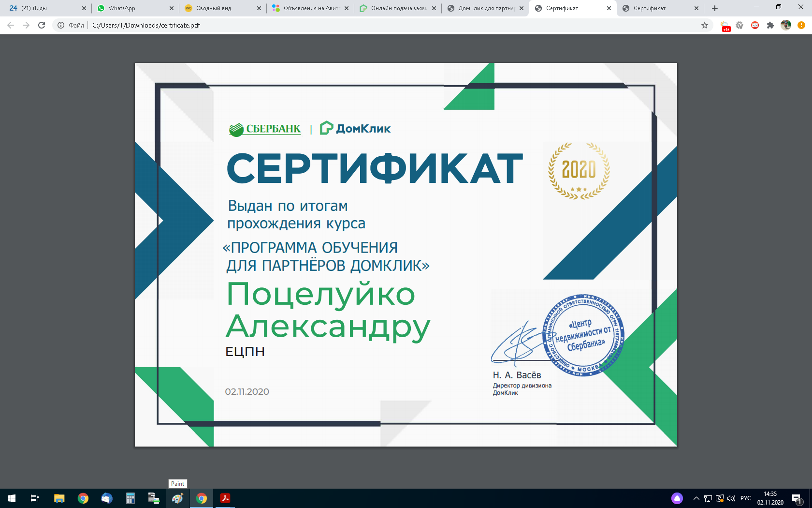Go back in Chrome
Screen dimensions: 812x508
click(11, 25)
